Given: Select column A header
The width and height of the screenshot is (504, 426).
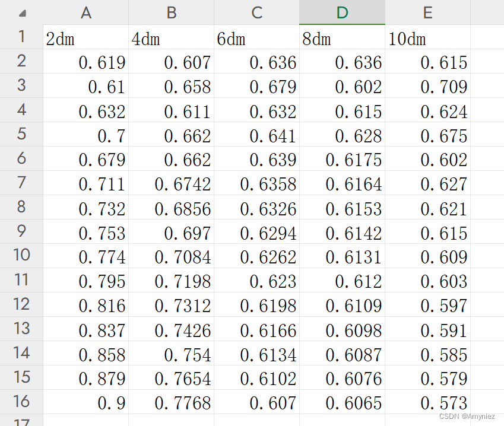Looking at the screenshot, I should click(x=85, y=12).
